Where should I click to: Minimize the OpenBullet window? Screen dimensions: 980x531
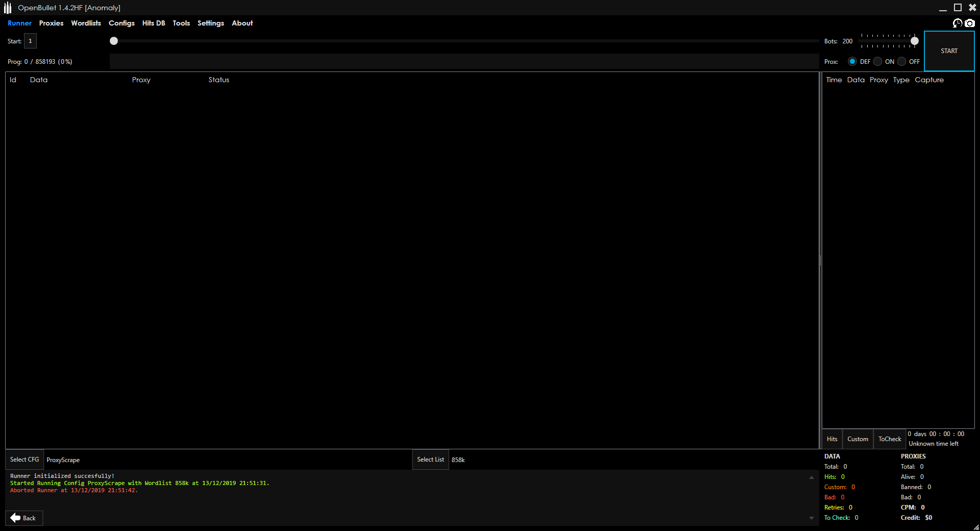[943, 8]
